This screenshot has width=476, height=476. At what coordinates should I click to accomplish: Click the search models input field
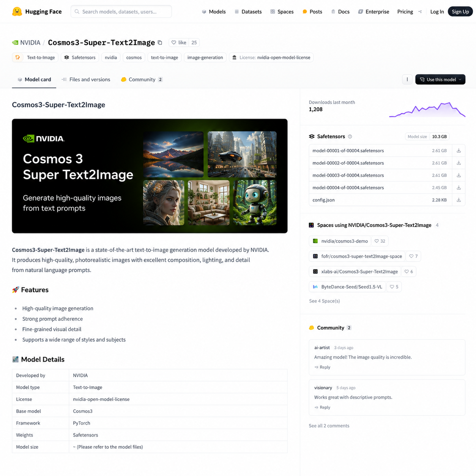coord(121,12)
